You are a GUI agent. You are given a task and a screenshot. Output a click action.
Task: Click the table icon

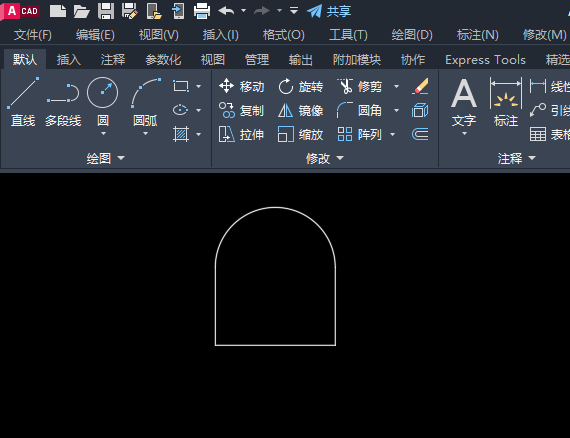click(538, 134)
